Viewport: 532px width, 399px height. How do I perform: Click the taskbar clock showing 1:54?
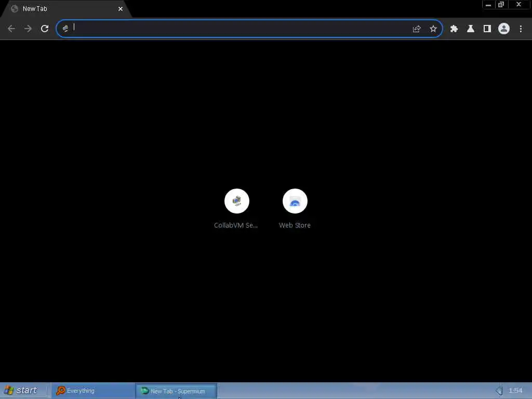point(515,391)
